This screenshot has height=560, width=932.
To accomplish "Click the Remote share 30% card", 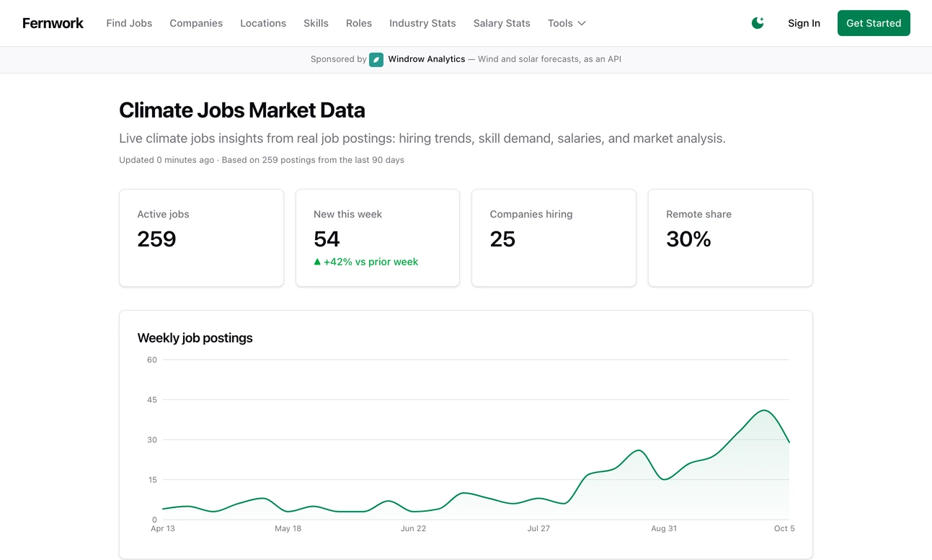I will [x=730, y=238].
